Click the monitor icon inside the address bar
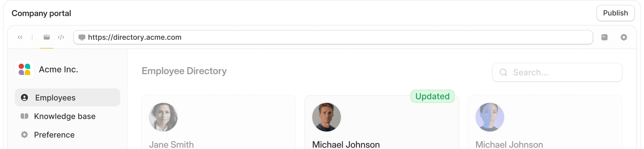Viewport: 644px width, 149px height. click(x=82, y=37)
